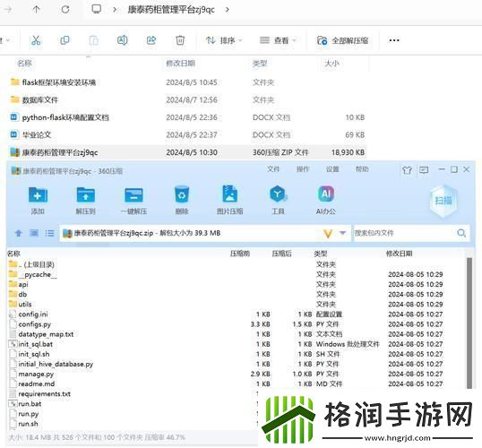This screenshot has height=448, width=482.
Task: Click the up-level arrow icon in 360压缩
Action: [19, 233]
